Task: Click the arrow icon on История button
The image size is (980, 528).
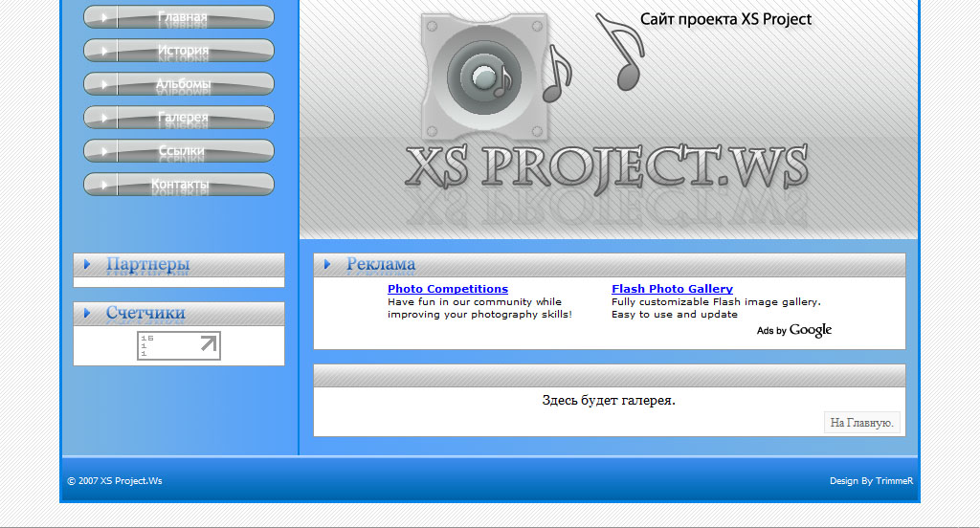Action: 104,51
